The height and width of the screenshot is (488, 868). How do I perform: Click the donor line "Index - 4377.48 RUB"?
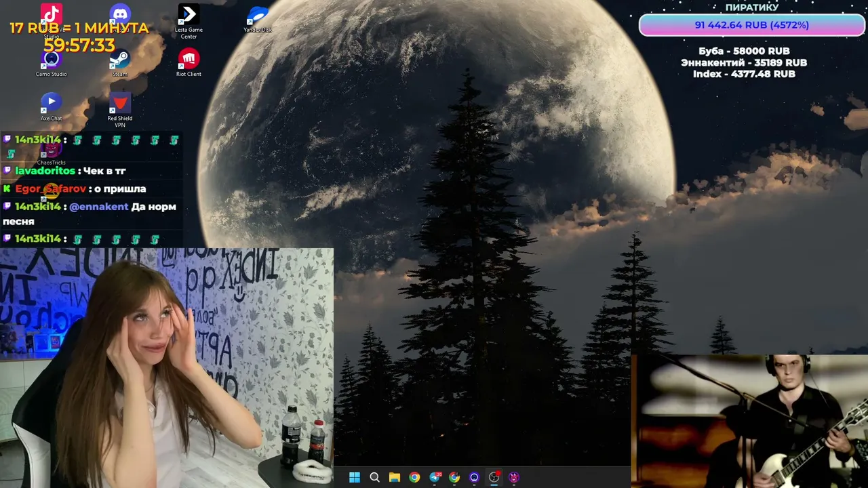(x=744, y=74)
